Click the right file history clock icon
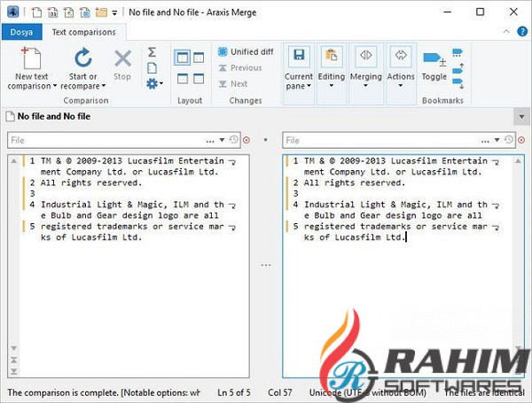The width and height of the screenshot is (532, 403). 509,140
